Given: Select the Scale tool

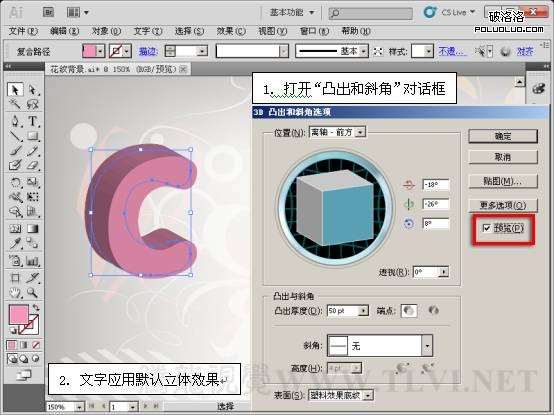Looking at the screenshot, I should tap(33, 182).
